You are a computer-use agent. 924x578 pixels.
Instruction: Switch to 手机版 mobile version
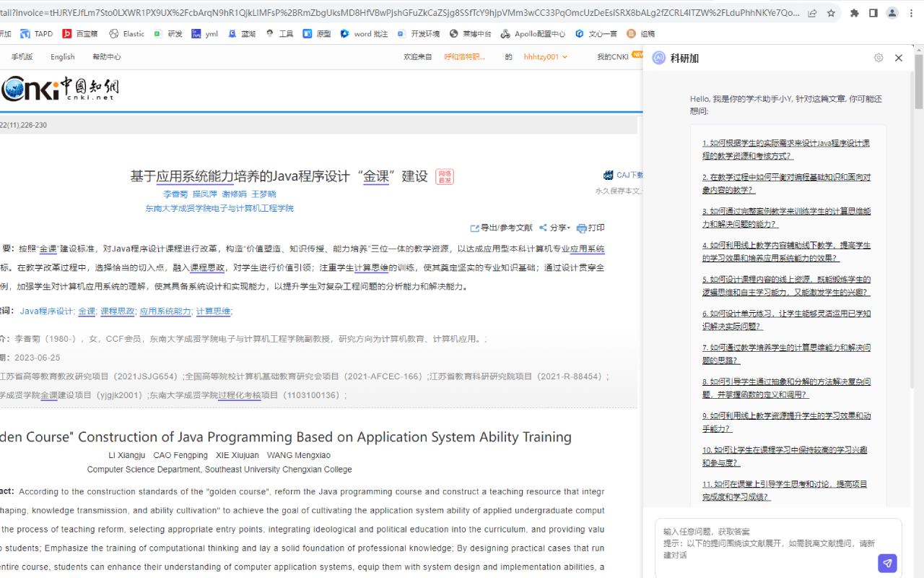pos(22,57)
